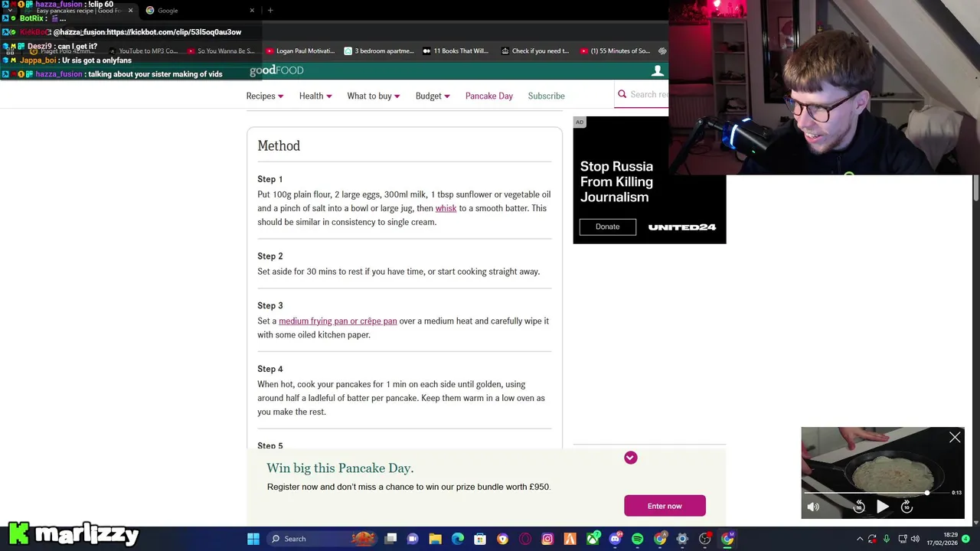The width and height of the screenshot is (980, 551).
Task: Click the Method heading text
Action: pos(279,145)
